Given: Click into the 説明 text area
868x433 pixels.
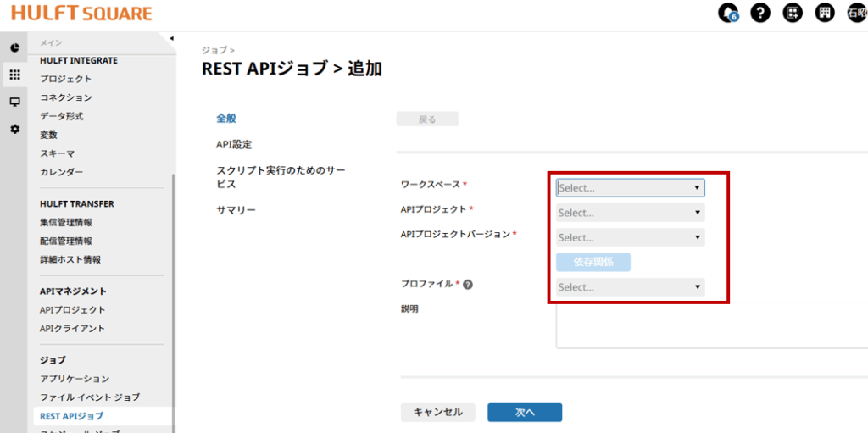Looking at the screenshot, I should click(712, 325).
